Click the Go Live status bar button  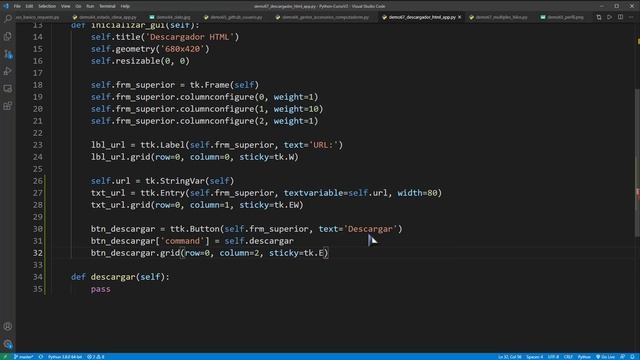point(605,357)
